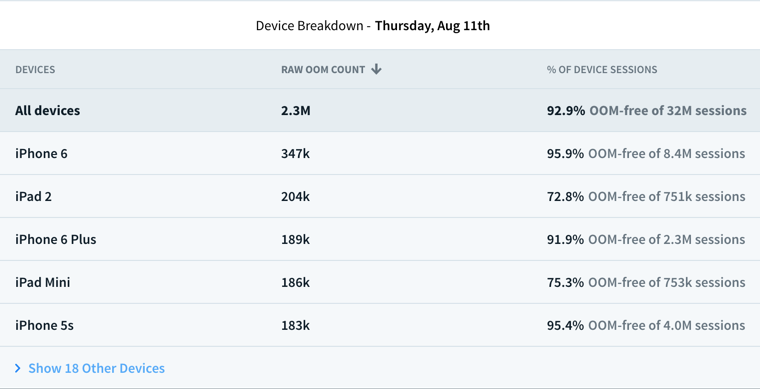Sort by the Devices column header
760x389 pixels.
35,69
